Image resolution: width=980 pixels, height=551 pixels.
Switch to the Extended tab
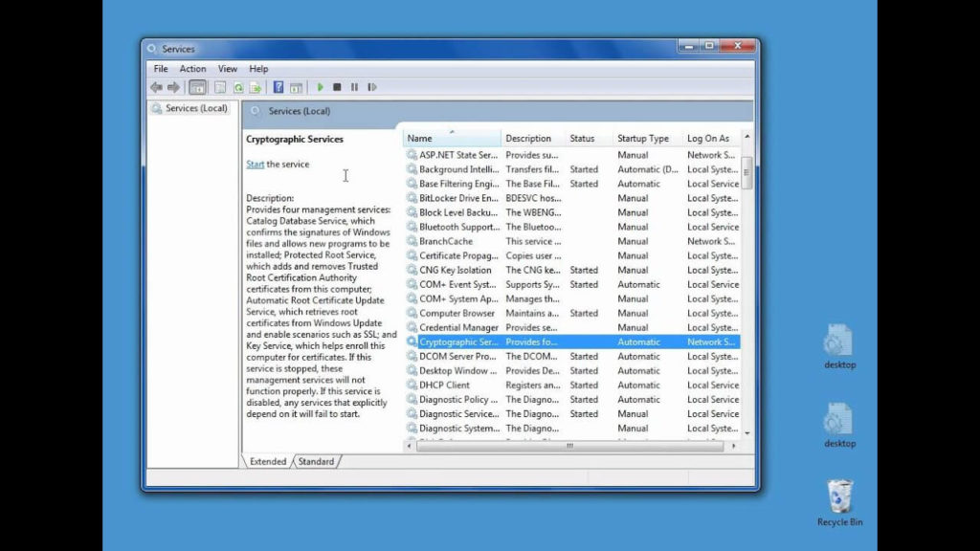[x=268, y=462]
